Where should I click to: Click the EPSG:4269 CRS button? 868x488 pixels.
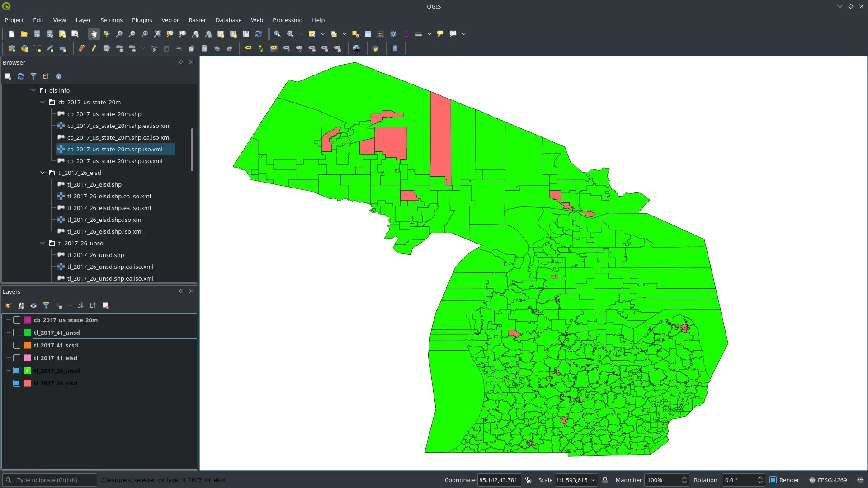point(828,480)
